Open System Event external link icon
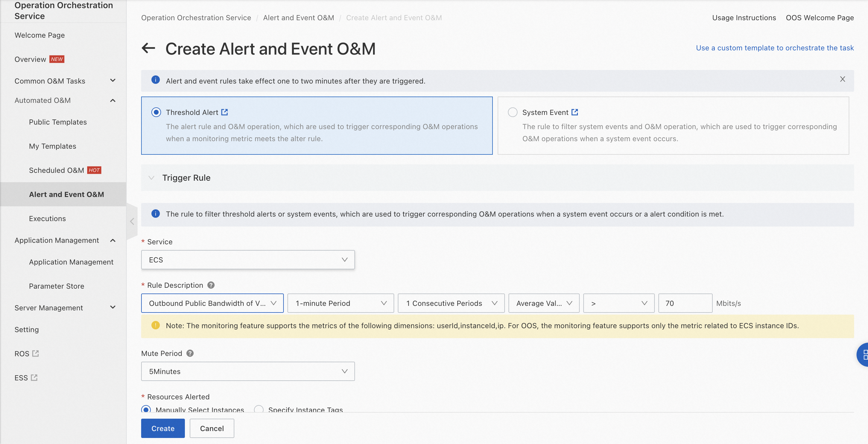This screenshot has width=868, height=444. coord(575,112)
